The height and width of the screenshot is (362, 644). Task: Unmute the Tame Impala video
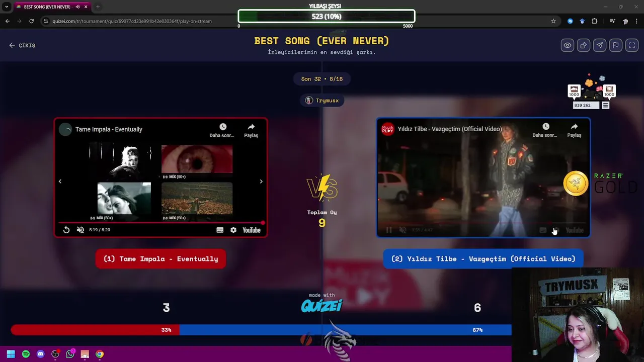coord(80,230)
